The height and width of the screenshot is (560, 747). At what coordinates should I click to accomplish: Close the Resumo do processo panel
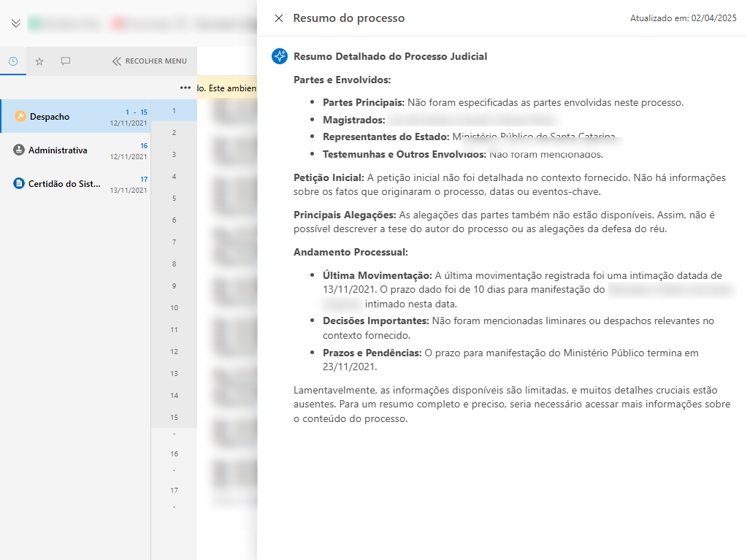278,18
